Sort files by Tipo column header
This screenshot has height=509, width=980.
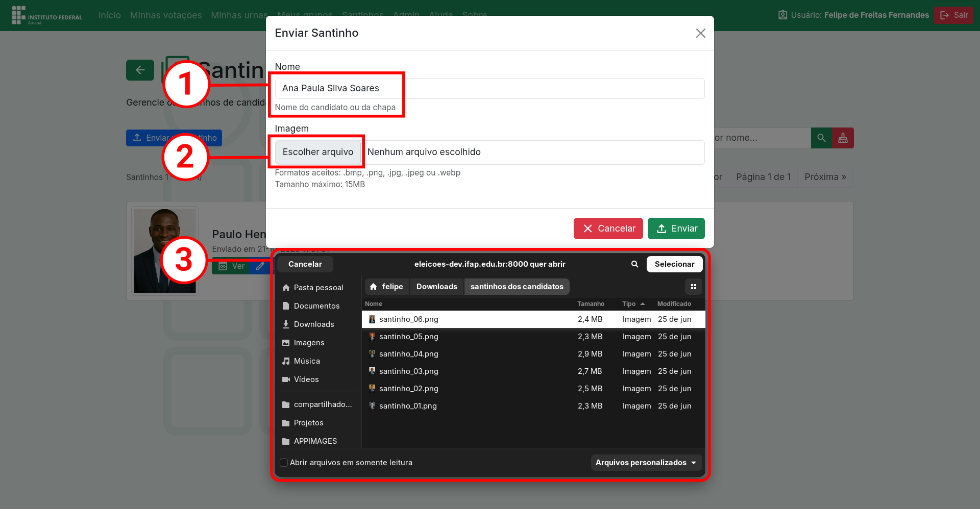pyautogui.click(x=629, y=304)
